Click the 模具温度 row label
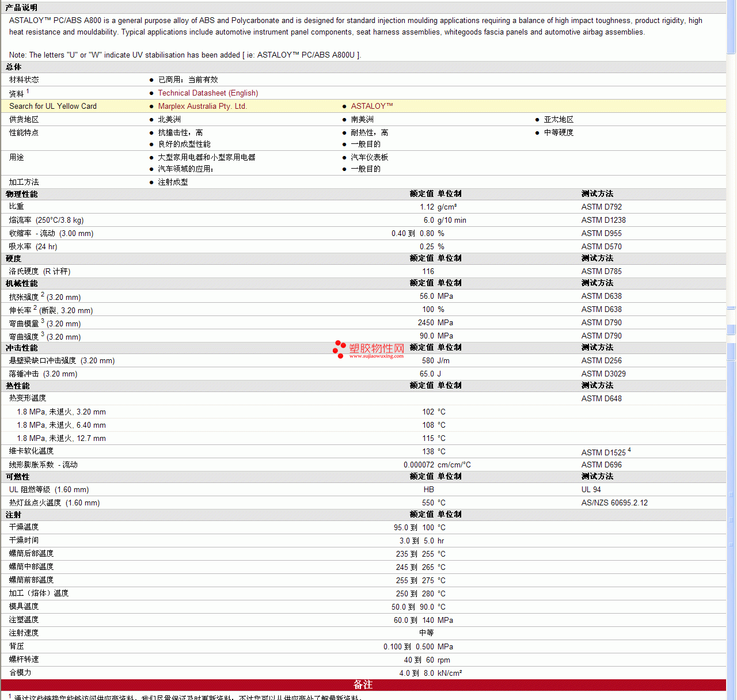 click(x=24, y=606)
